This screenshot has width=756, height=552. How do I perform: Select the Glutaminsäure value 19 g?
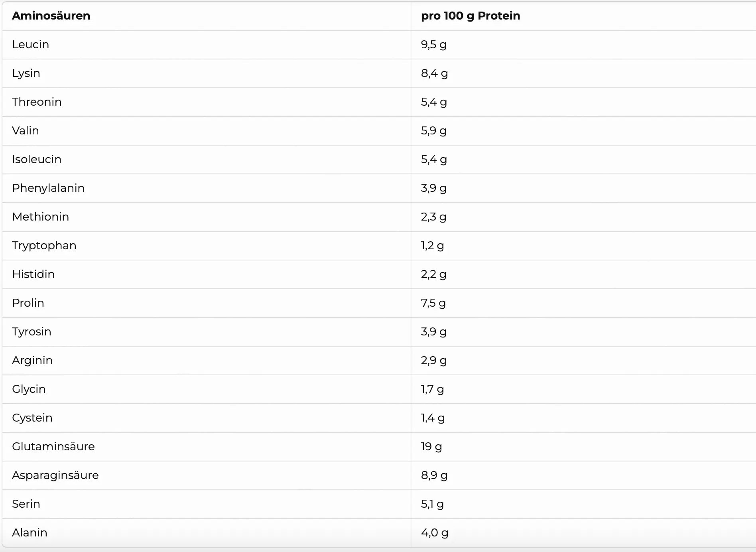(431, 447)
